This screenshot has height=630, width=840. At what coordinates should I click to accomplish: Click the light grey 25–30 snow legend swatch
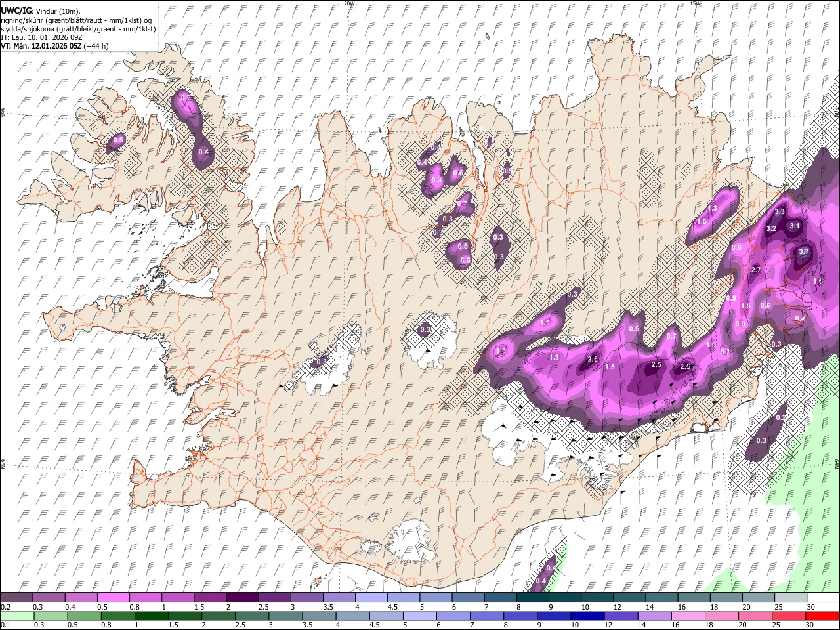(x=789, y=597)
